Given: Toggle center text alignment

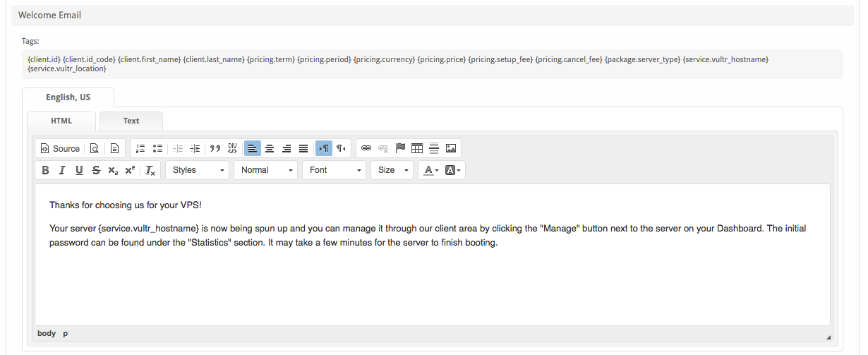Looking at the screenshot, I should coord(270,148).
